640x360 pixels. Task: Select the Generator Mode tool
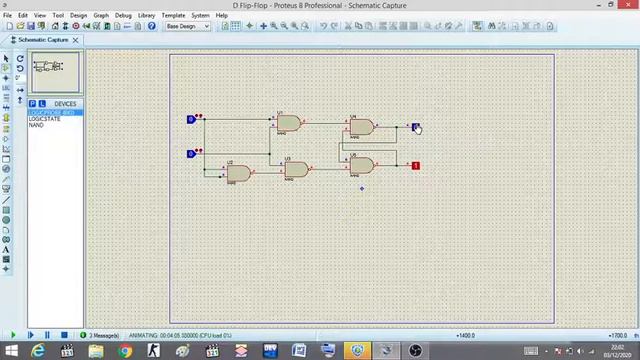click(x=6, y=169)
